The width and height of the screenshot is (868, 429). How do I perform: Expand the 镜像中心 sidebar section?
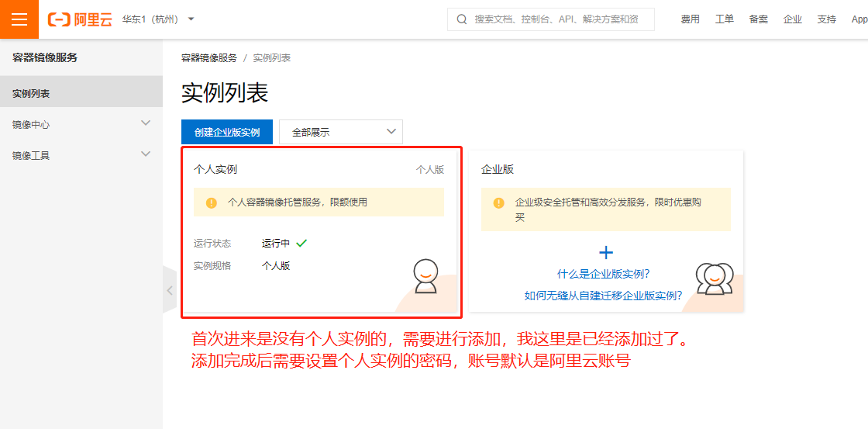[x=81, y=125]
